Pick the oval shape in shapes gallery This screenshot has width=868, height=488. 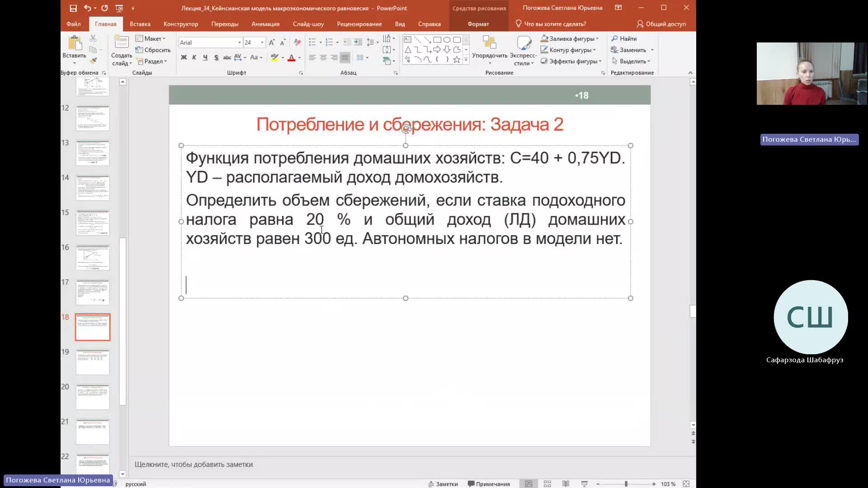(x=447, y=39)
